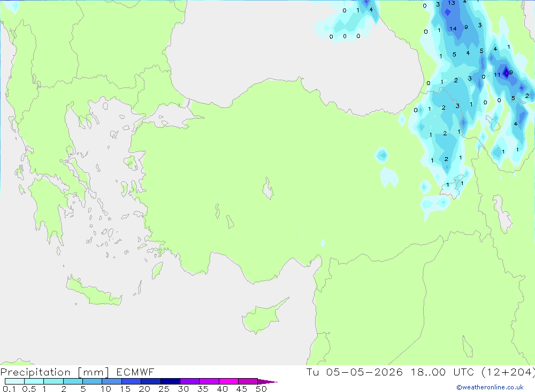Click the '14' precipitation value on map
The width and height of the screenshot is (535, 392).
[453, 29]
